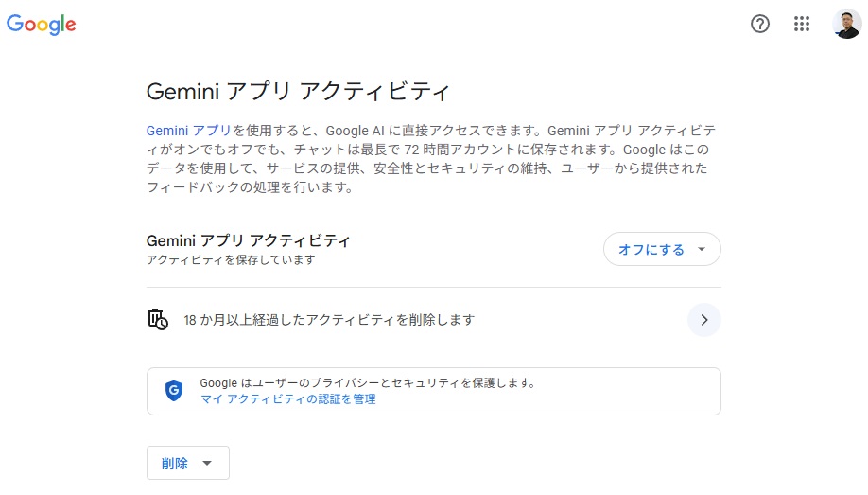Screen dimensions: 868x495
Task: Click the Google logo
Action: click(x=41, y=25)
